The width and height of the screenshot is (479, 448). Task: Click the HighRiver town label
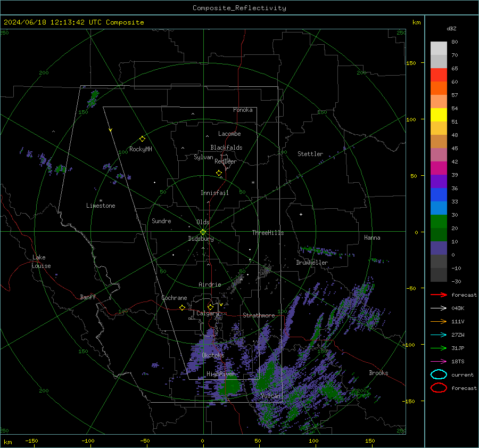220,374
